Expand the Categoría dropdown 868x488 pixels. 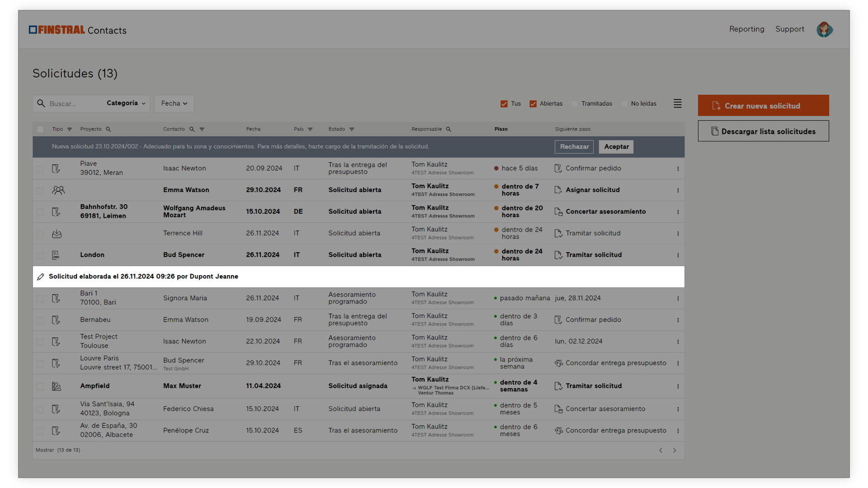pyautogui.click(x=126, y=103)
